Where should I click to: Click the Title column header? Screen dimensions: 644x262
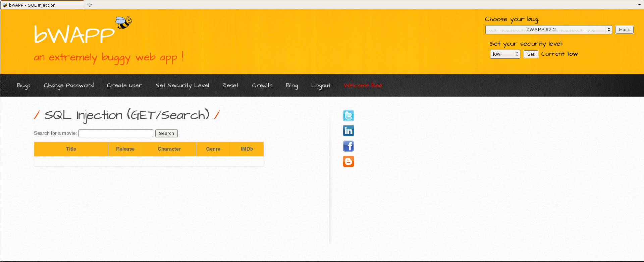click(x=71, y=149)
